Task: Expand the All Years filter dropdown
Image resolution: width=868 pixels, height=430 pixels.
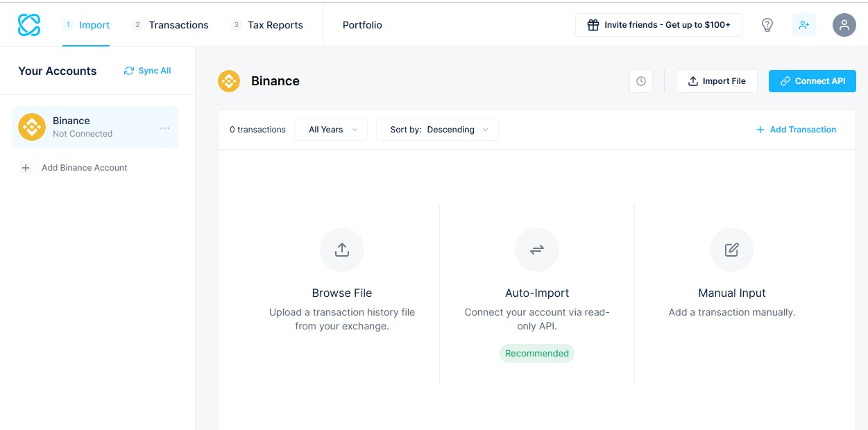Action: click(331, 130)
